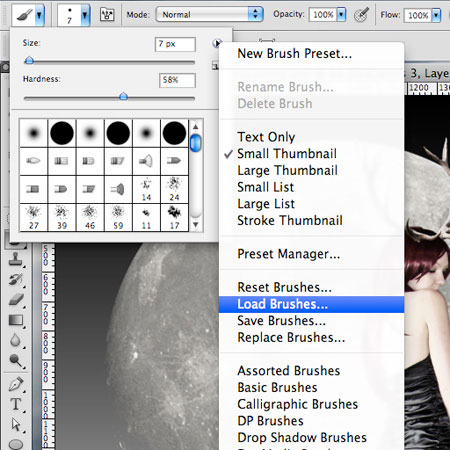The image size is (450, 450).
Task: Select the chalk brush labeled 11
Action: [146, 217]
